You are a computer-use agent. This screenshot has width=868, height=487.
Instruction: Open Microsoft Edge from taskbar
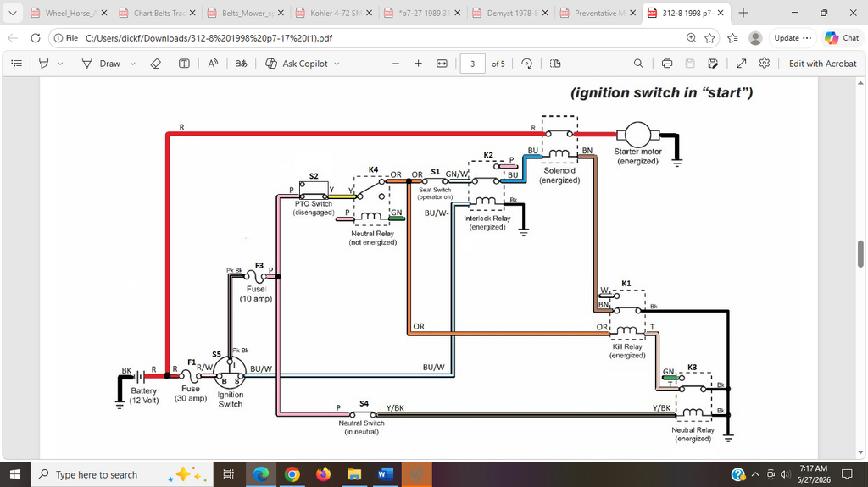pyautogui.click(x=261, y=474)
